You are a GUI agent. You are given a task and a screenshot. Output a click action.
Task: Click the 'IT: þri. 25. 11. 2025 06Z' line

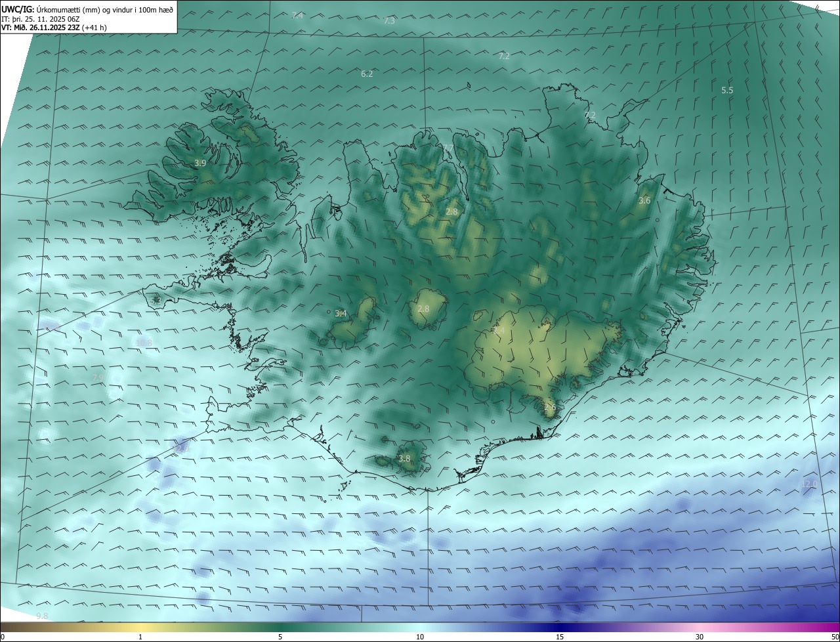click(41, 19)
